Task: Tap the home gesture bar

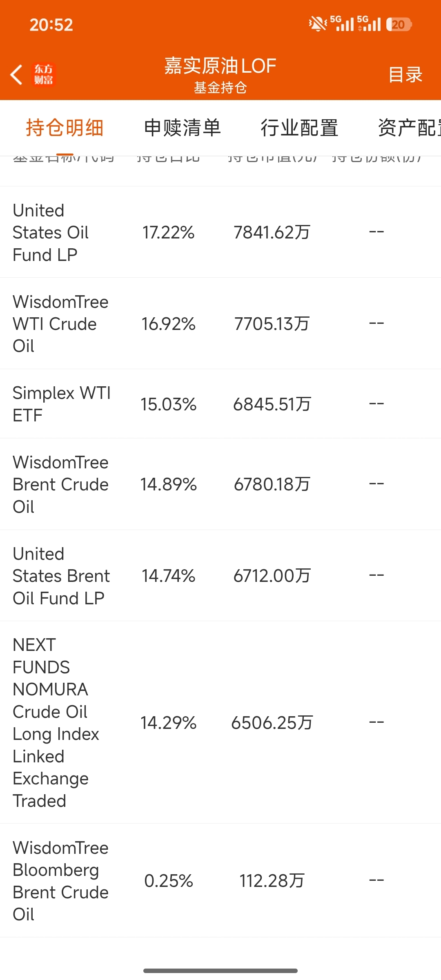Action: (x=220, y=971)
